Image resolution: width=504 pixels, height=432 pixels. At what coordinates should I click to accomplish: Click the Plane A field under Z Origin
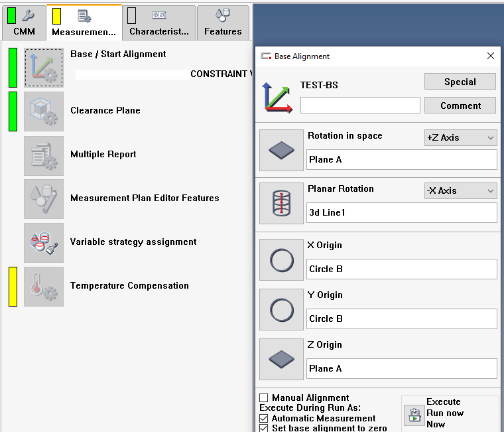click(402, 369)
